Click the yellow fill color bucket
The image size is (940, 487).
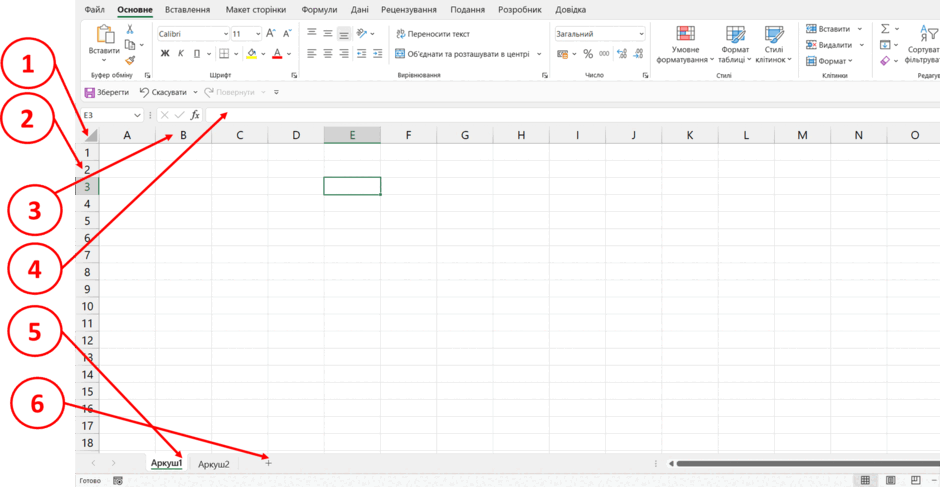(252, 54)
